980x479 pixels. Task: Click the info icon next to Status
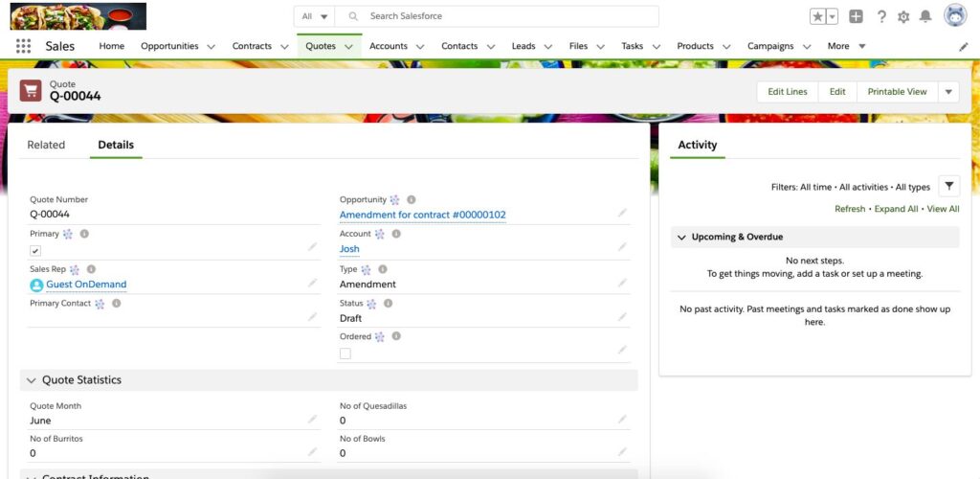tap(389, 304)
